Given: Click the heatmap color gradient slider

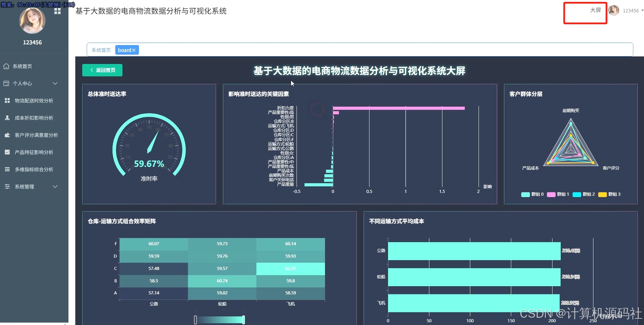Looking at the screenshot, I should pos(219,319).
